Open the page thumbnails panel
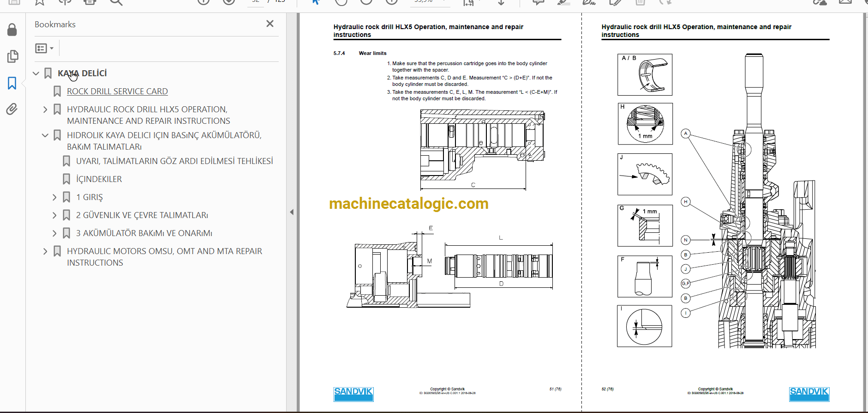The width and height of the screenshot is (868, 413). point(12,56)
